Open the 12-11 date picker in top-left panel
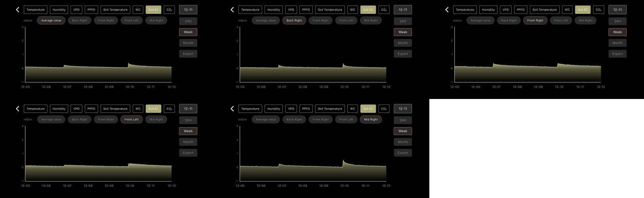This screenshot has height=198, width=644. (188, 10)
